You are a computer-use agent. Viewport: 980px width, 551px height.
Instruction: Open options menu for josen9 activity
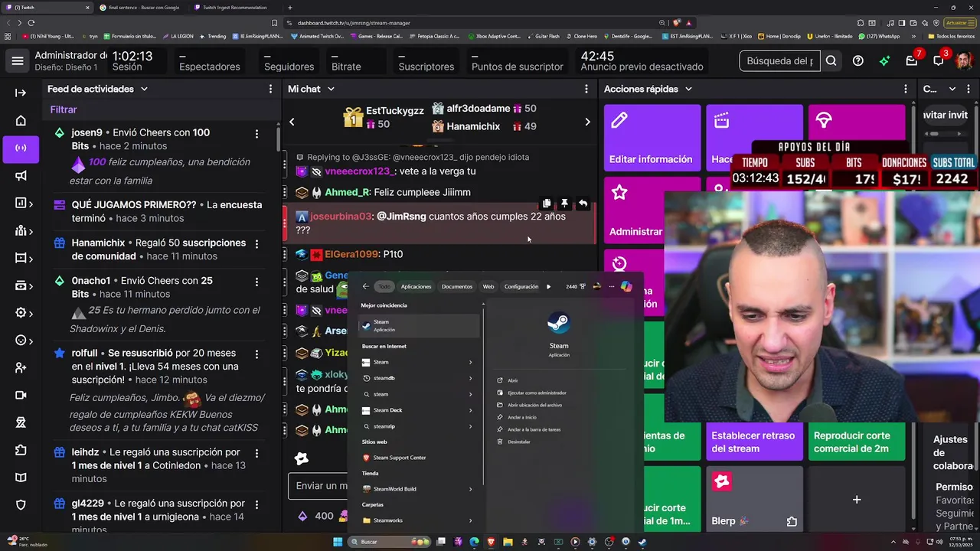click(256, 134)
